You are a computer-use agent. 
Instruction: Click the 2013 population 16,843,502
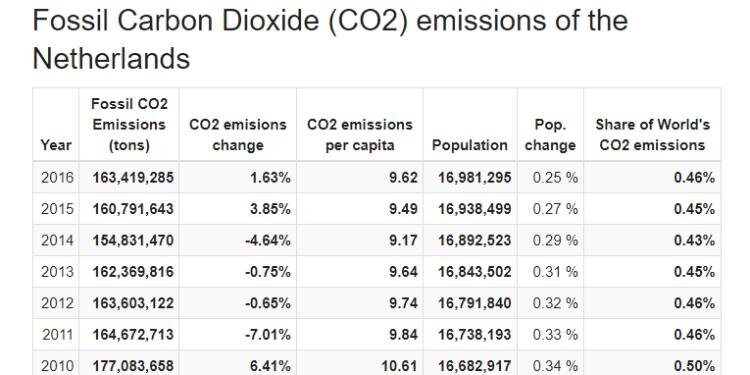474,272
